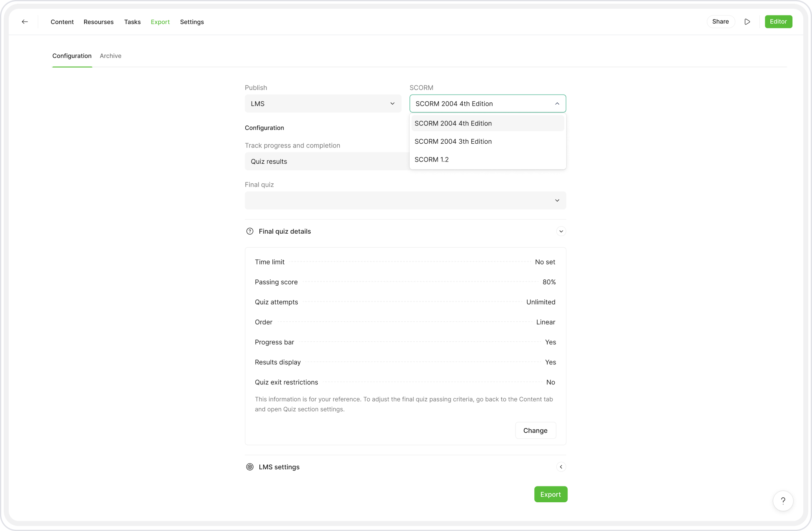The width and height of the screenshot is (812, 531).
Task: Open the Publish LMS dropdown
Action: pyautogui.click(x=323, y=104)
